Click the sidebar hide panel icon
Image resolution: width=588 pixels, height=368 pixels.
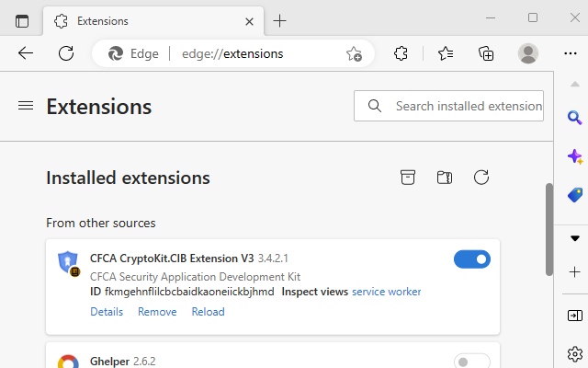pyautogui.click(x=574, y=316)
